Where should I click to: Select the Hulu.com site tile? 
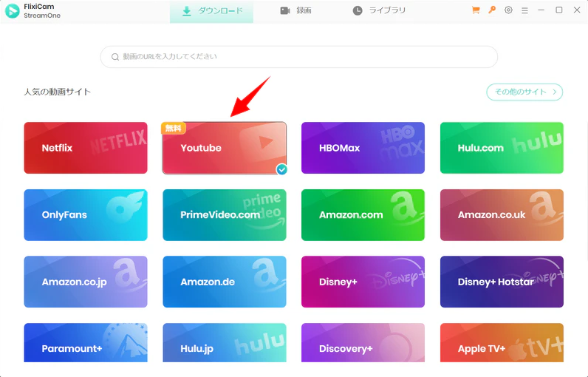[x=502, y=148]
